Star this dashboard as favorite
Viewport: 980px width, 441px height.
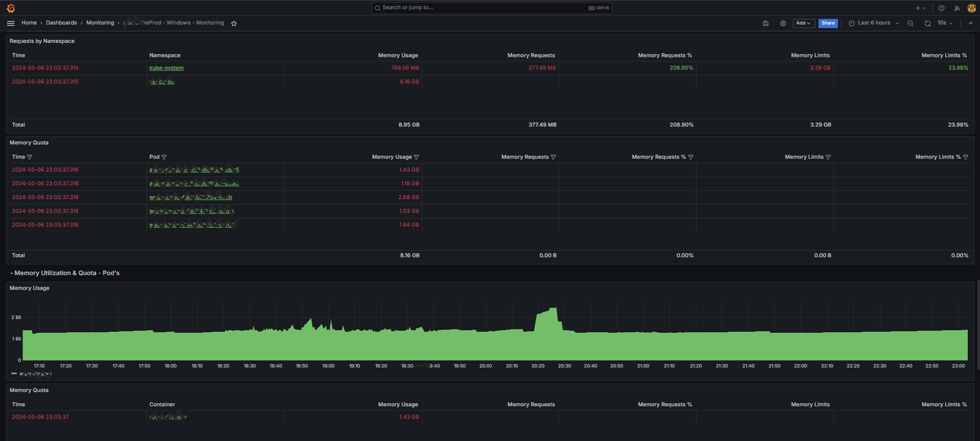tap(234, 23)
